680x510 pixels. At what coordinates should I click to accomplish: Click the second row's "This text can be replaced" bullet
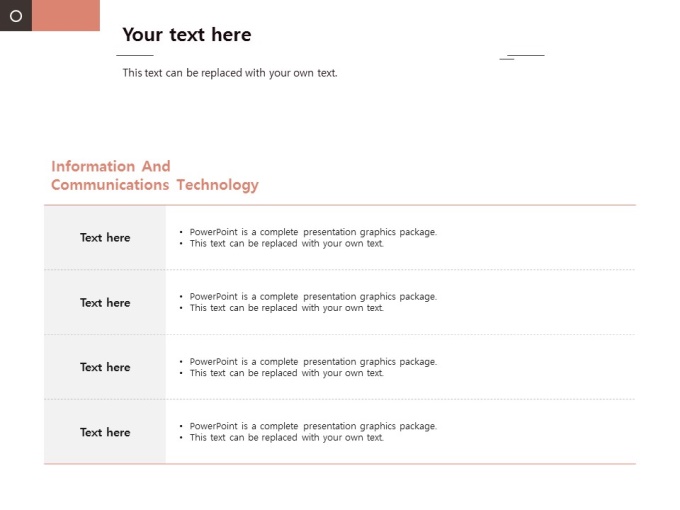pyautogui.click(x=287, y=308)
